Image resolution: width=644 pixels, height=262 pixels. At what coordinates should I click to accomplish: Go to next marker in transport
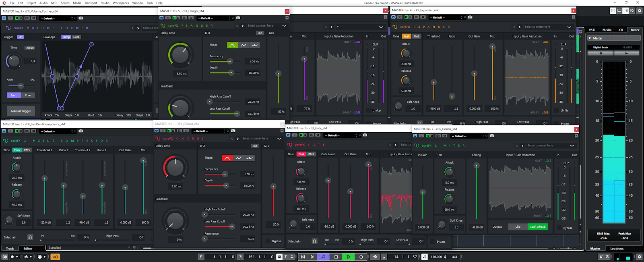[x=312, y=257]
